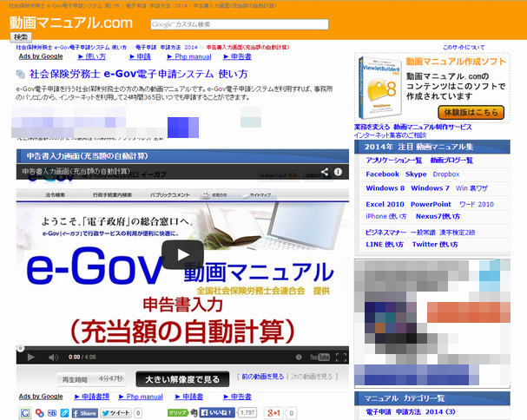Image resolution: width=527 pixels, height=420 pixels.
Task: Mute the video with the speaker icon
Action: tap(53, 358)
